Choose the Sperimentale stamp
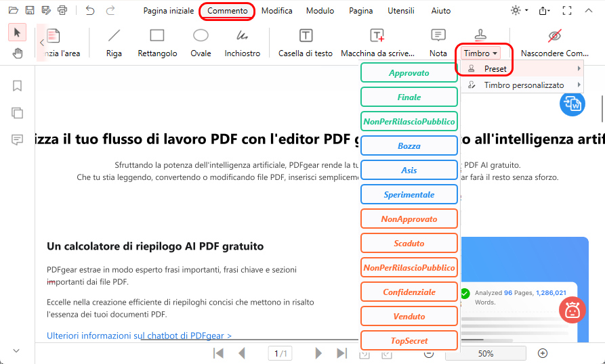605x364 pixels. click(x=409, y=195)
